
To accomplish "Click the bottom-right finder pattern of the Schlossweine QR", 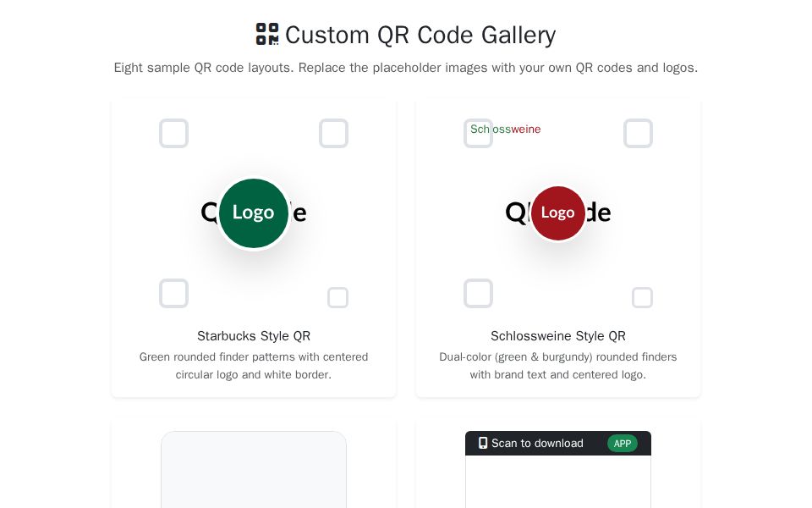I will (x=642, y=297).
